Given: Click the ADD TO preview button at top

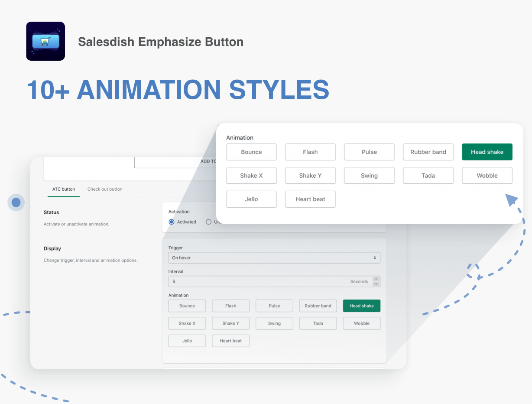Looking at the screenshot, I should [175, 162].
